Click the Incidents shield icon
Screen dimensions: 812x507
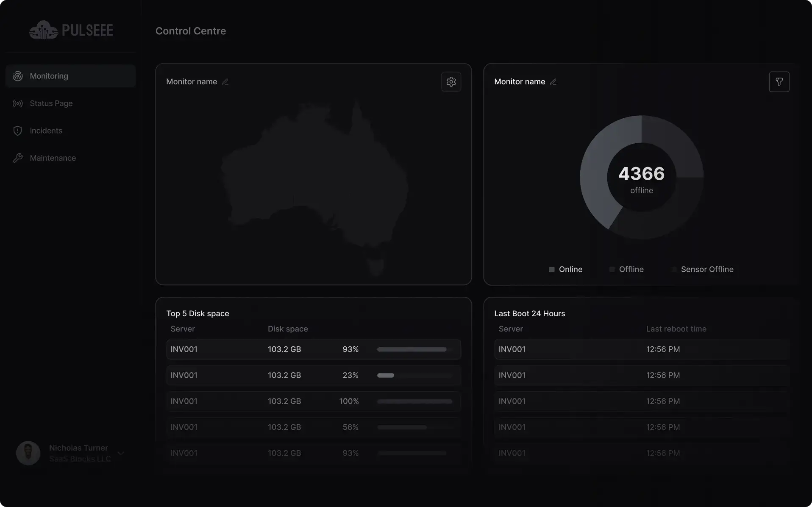pos(18,131)
